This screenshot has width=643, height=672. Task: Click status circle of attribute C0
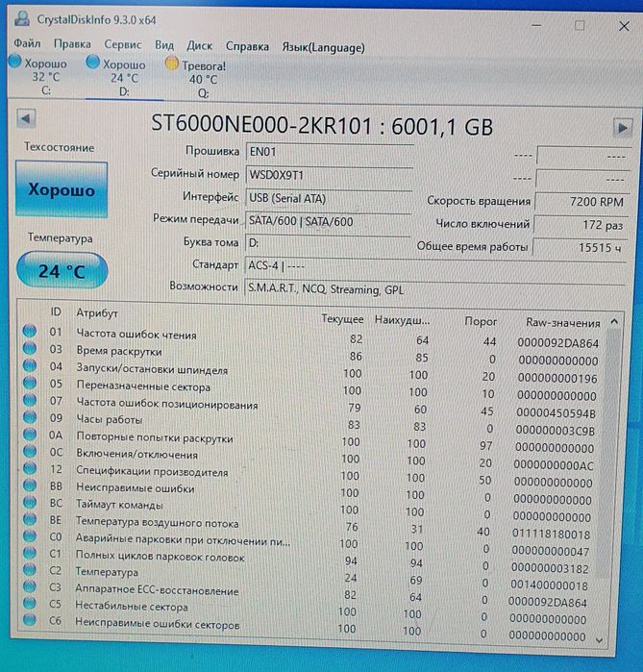(30, 535)
